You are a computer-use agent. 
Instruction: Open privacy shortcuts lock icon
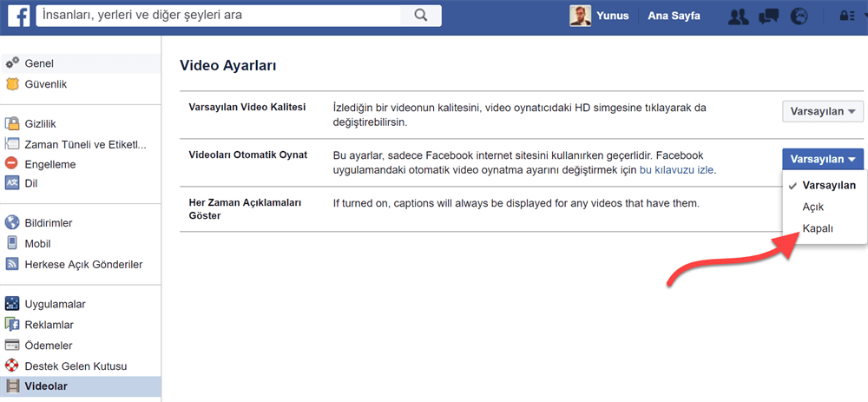(847, 16)
